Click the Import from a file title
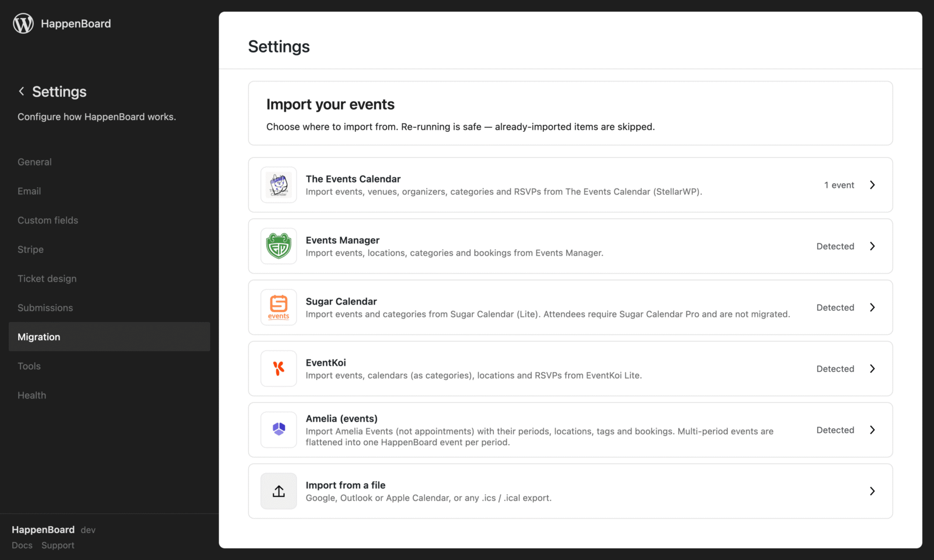The width and height of the screenshot is (934, 560). pos(346,485)
